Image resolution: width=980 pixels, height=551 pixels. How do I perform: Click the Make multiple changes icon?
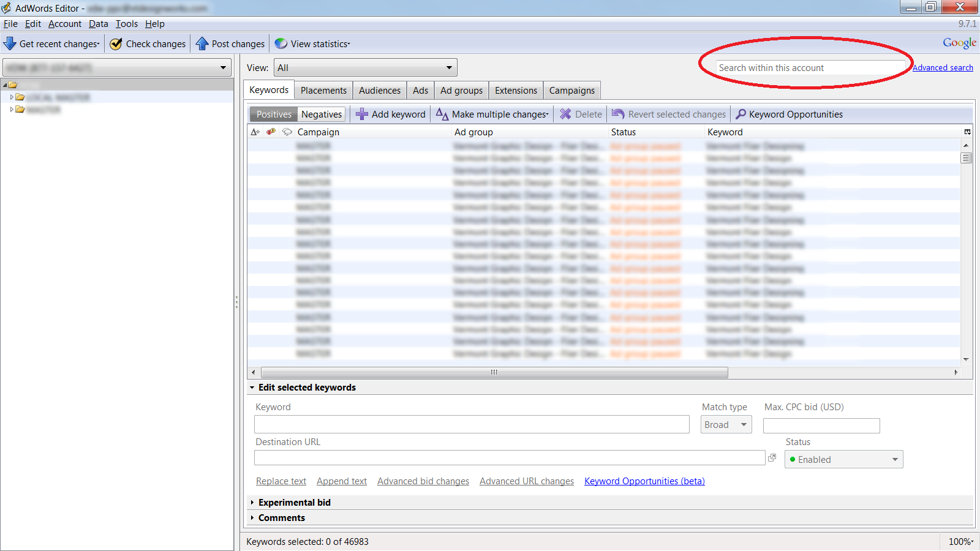coord(442,114)
